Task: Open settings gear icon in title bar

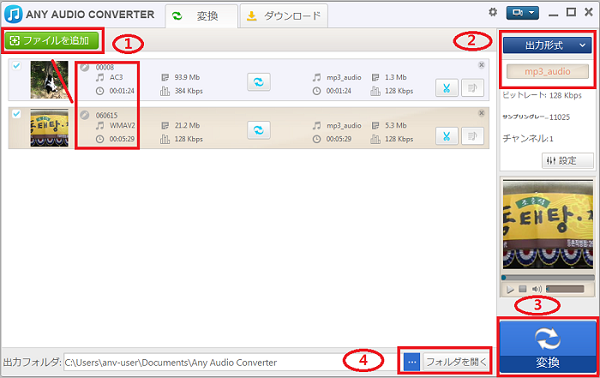Action: 493,12
